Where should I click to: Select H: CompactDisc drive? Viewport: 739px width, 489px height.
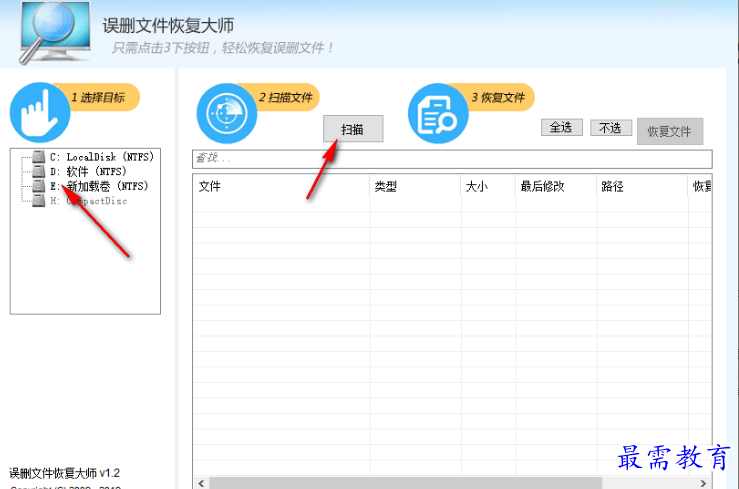(x=89, y=201)
